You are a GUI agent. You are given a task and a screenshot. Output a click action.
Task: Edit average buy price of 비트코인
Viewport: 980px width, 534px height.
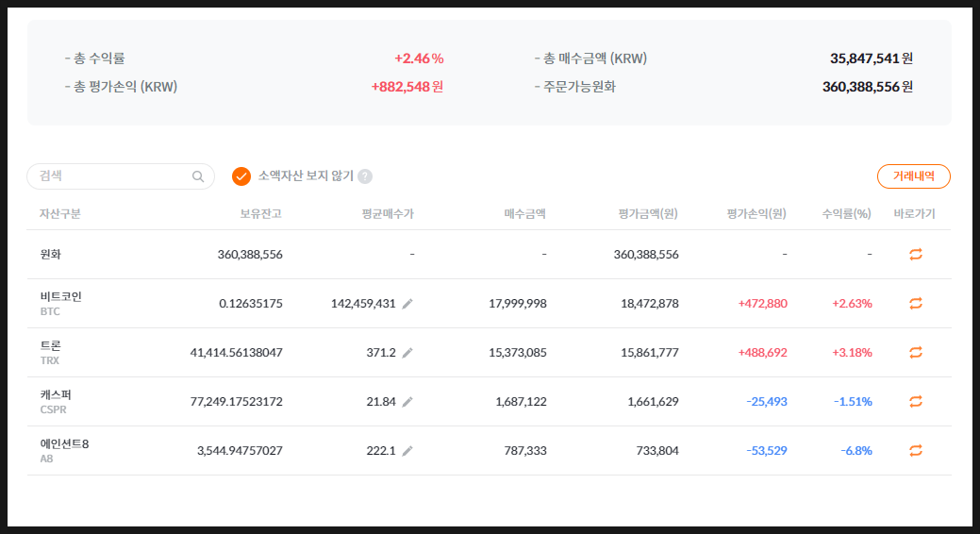pos(407,304)
